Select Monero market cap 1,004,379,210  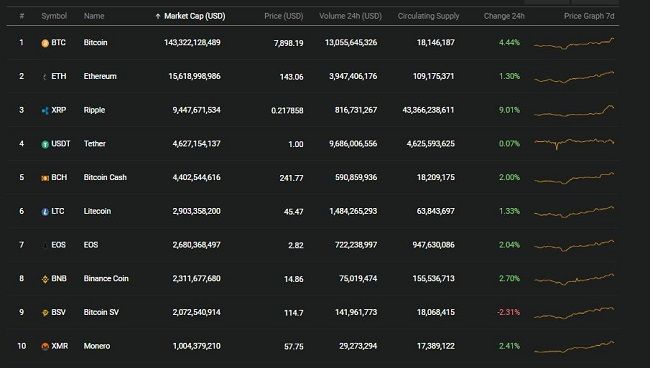click(x=196, y=346)
